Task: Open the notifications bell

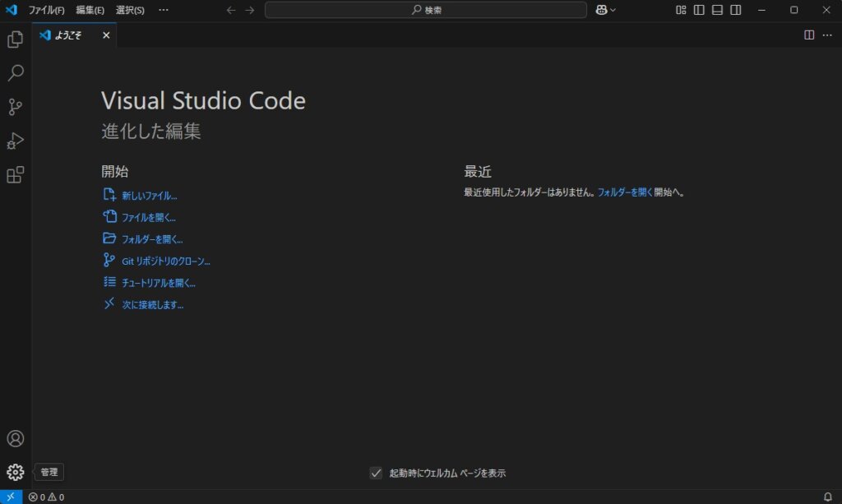Action: 827,497
